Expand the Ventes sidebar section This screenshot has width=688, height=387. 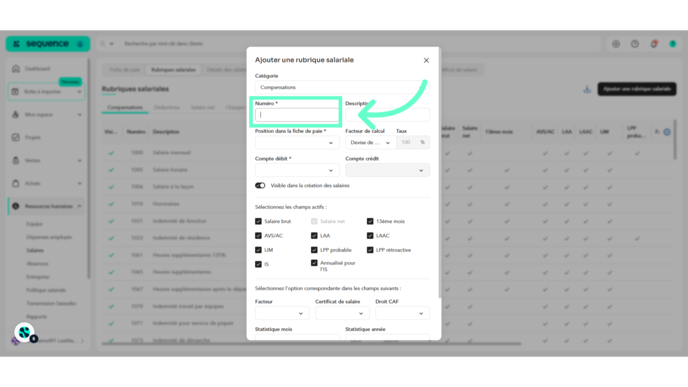(79, 161)
